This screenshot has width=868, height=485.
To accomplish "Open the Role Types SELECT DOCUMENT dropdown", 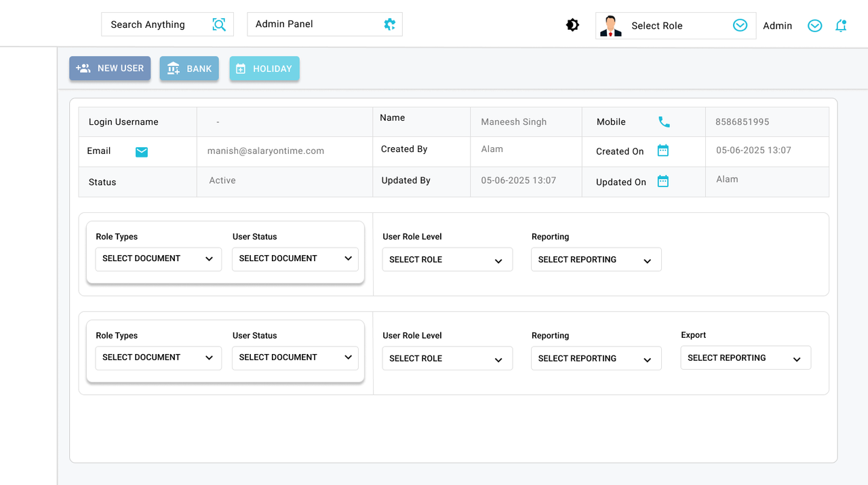I will (x=158, y=258).
